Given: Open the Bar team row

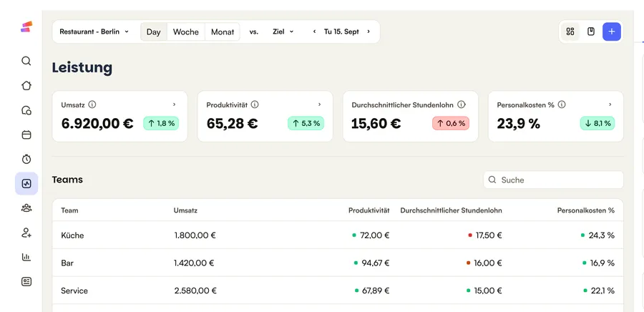Looking at the screenshot, I should tap(338, 263).
